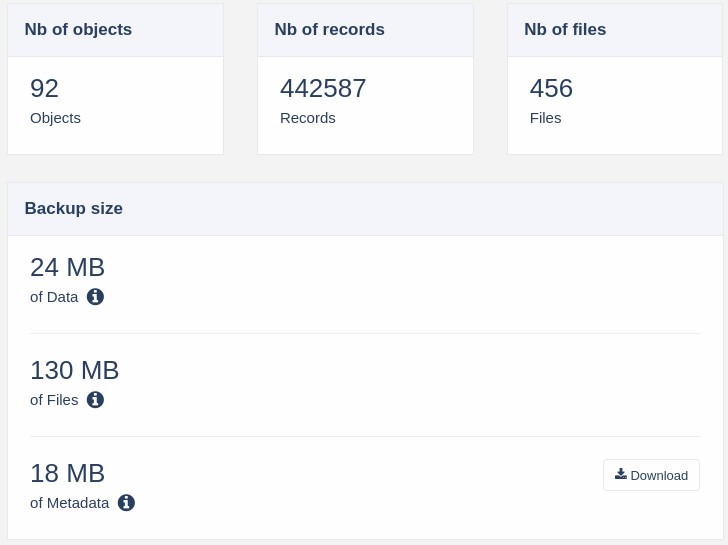Select the Nb of objects card header
The height and width of the screenshot is (545, 728).
click(116, 30)
